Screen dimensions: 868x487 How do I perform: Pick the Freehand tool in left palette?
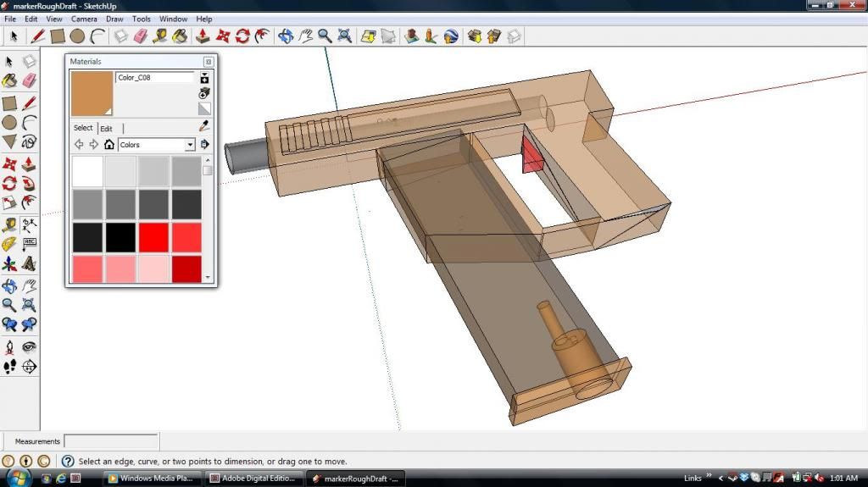click(29, 141)
